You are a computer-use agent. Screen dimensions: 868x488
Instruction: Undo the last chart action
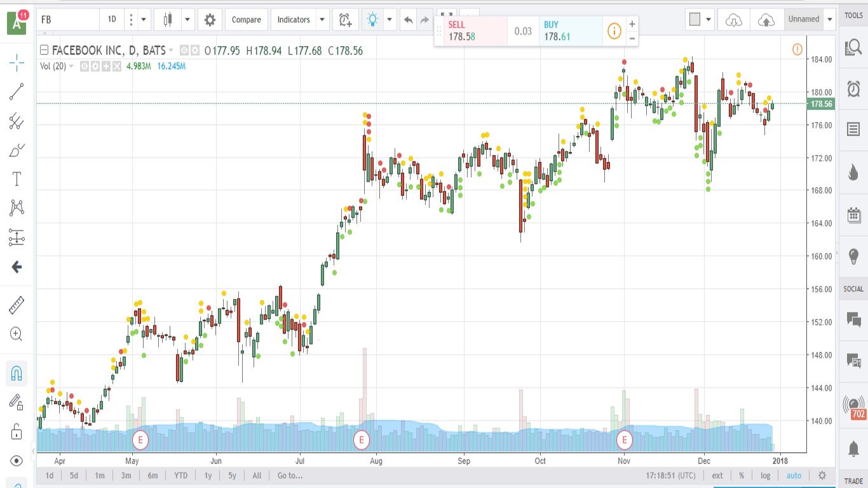[x=408, y=20]
